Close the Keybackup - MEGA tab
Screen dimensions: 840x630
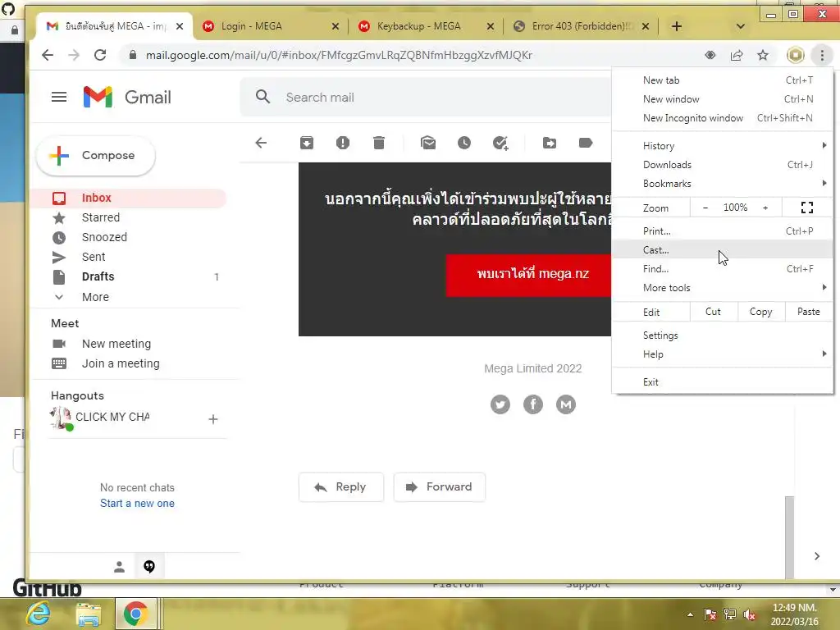click(491, 26)
